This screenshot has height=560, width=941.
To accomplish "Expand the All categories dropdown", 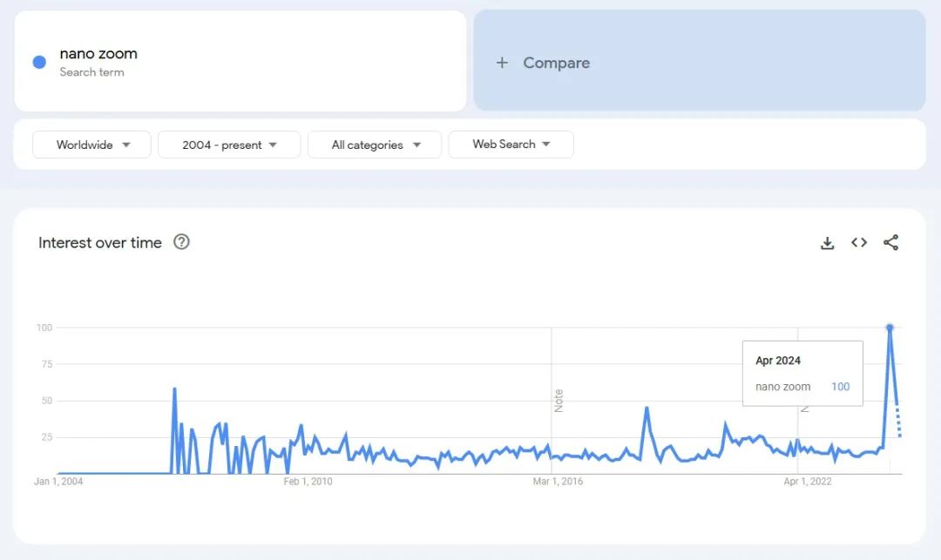I will point(375,145).
